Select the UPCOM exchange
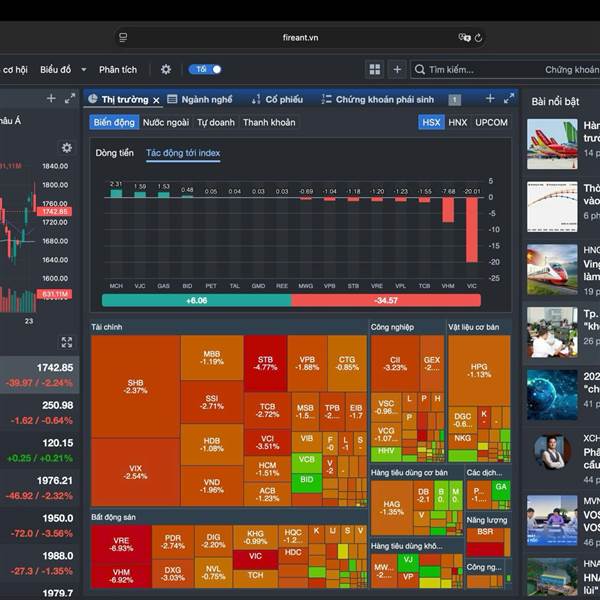Screen dimensions: 600x600 point(491,122)
